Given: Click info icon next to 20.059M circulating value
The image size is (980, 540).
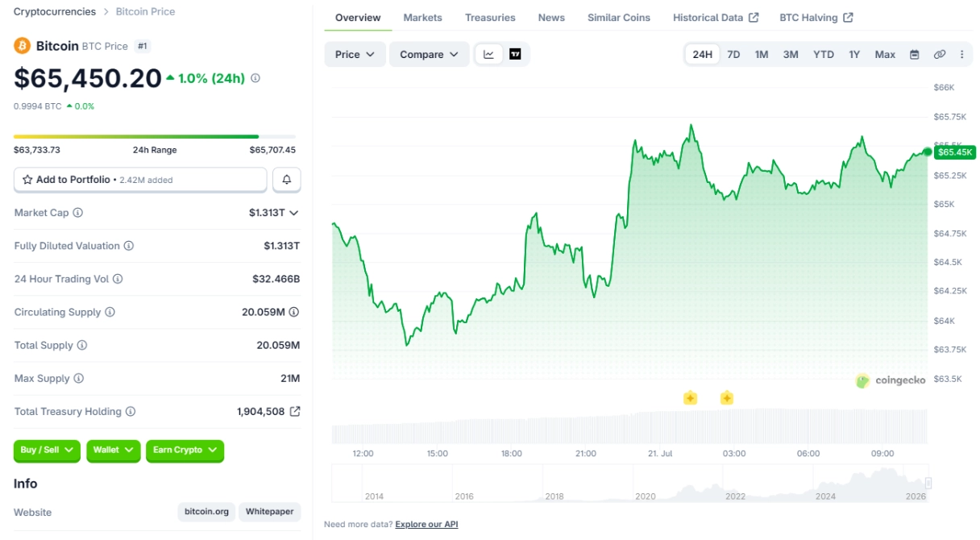Looking at the screenshot, I should 294,312.
